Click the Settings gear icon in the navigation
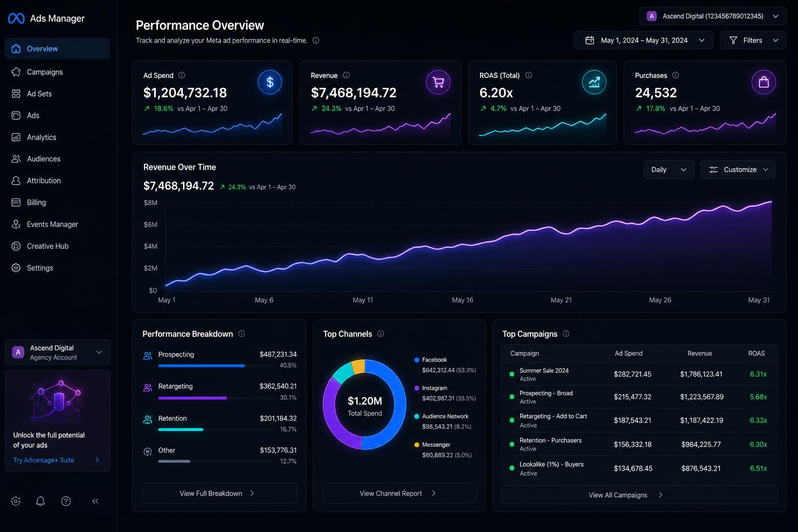798x532 pixels. pos(16,268)
